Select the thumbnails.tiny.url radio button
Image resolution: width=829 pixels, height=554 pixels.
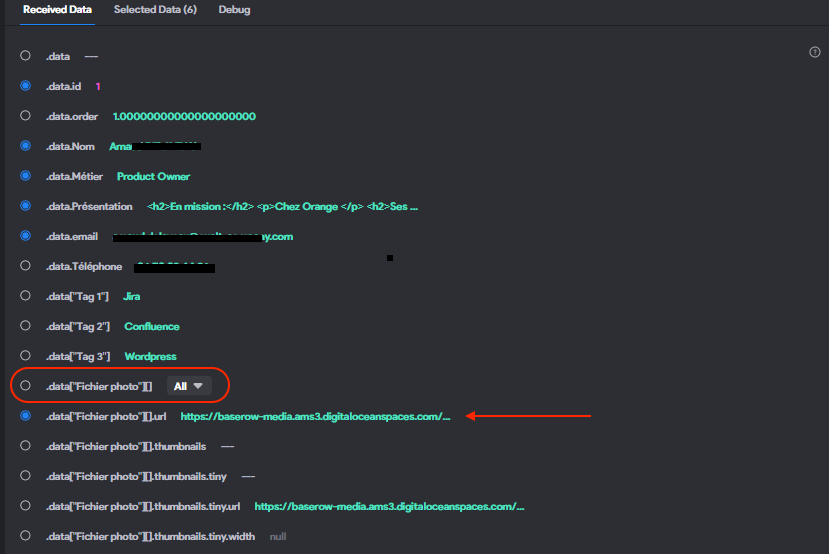pyautogui.click(x=25, y=506)
